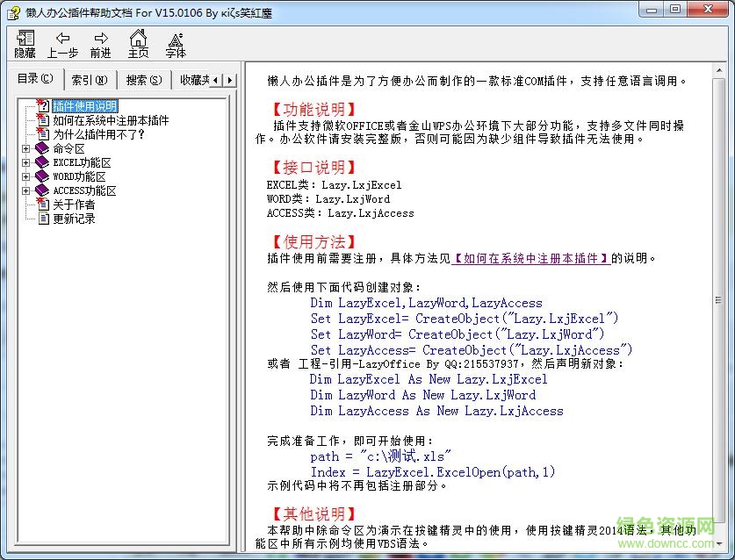Open the 收藏夹 tab
The width and height of the screenshot is (735, 560).
[x=194, y=80]
